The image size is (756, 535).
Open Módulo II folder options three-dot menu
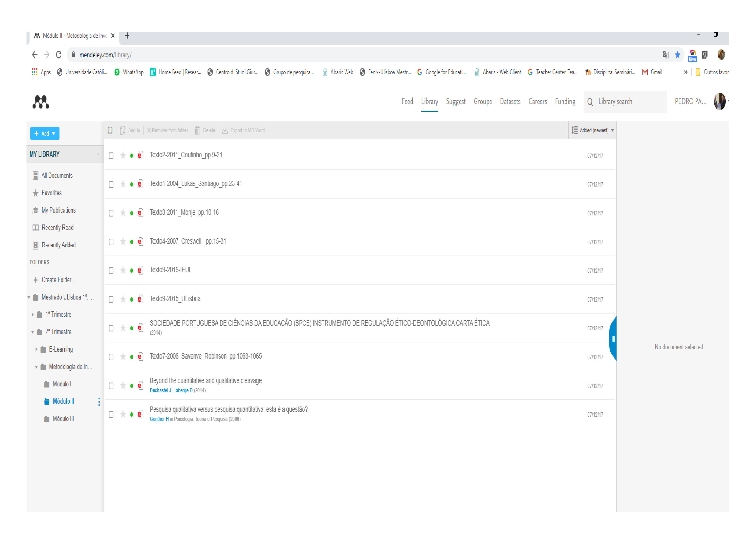pos(99,402)
